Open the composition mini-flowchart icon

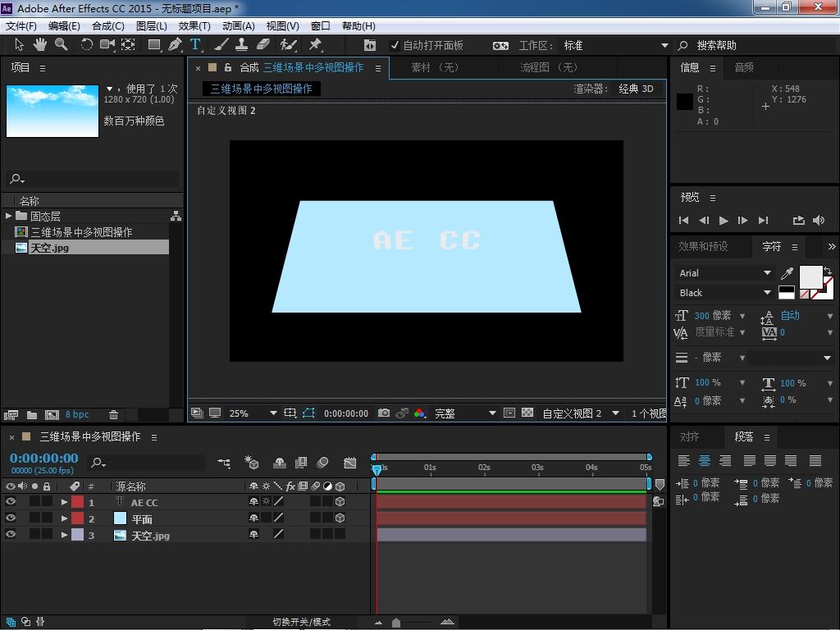(224, 463)
